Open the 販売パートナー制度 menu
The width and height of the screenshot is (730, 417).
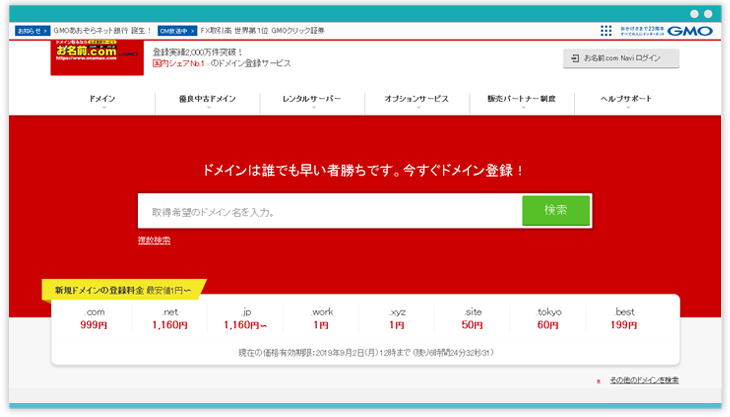(521, 99)
